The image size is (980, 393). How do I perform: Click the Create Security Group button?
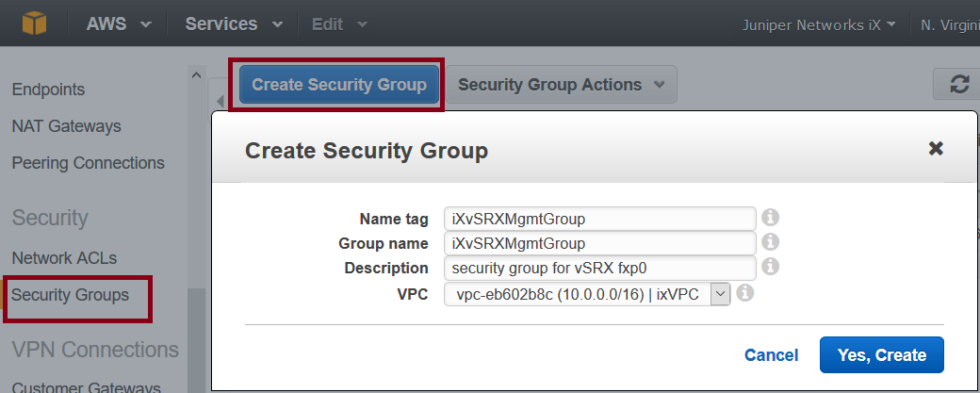[339, 85]
